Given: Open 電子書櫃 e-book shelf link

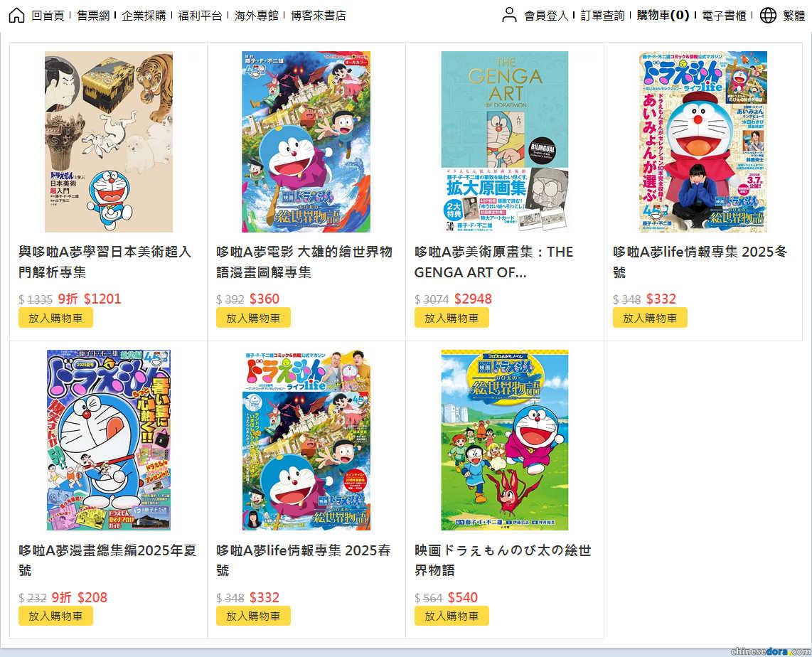Looking at the screenshot, I should [x=724, y=16].
